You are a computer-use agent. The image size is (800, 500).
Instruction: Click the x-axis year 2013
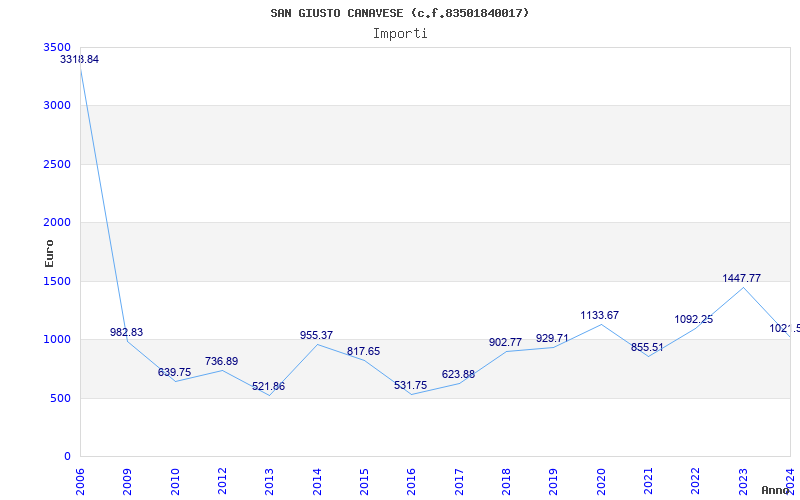269,482
